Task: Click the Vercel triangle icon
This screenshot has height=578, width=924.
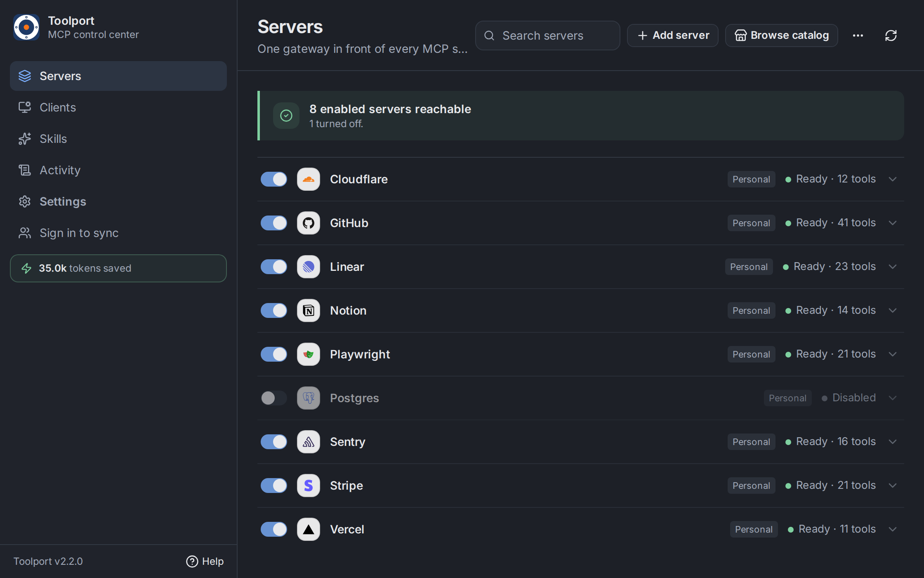Action: 309,529
